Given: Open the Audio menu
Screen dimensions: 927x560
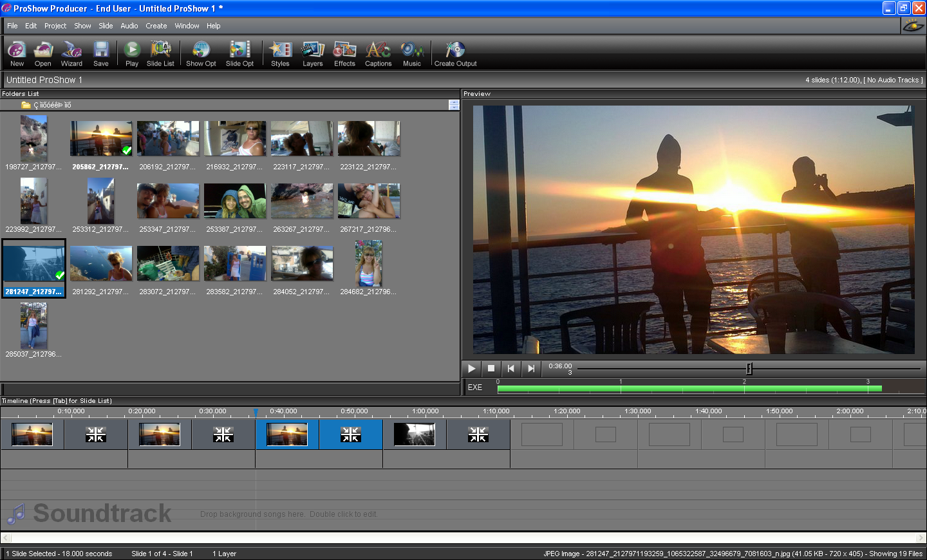Looking at the screenshot, I should 129,26.
